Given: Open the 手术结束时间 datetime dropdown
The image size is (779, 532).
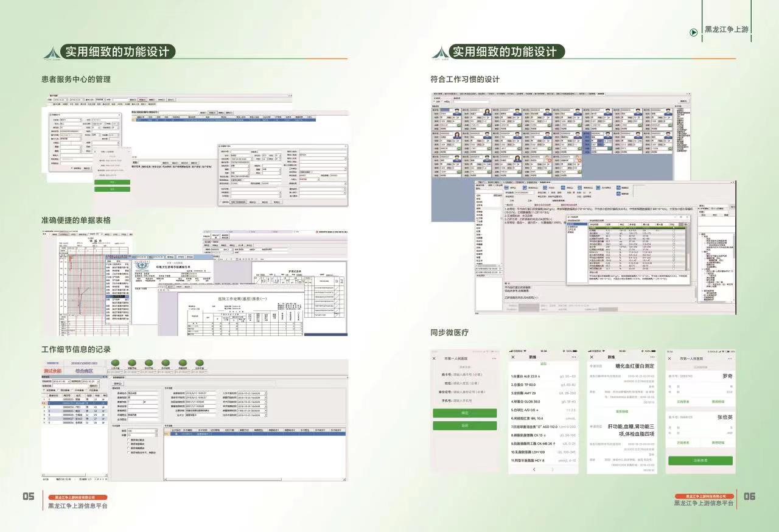Looking at the screenshot, I should point(266,406).
